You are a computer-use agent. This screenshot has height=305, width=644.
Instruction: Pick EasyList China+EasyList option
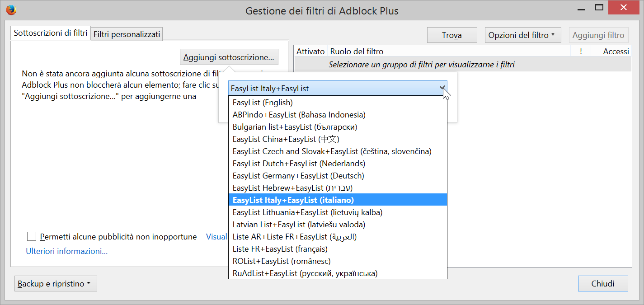338,139
